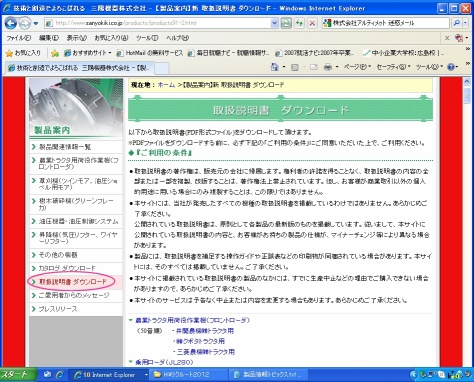Click the Show Desktop quick launch icon
The image size is (474, 382).
pos(47,375)
